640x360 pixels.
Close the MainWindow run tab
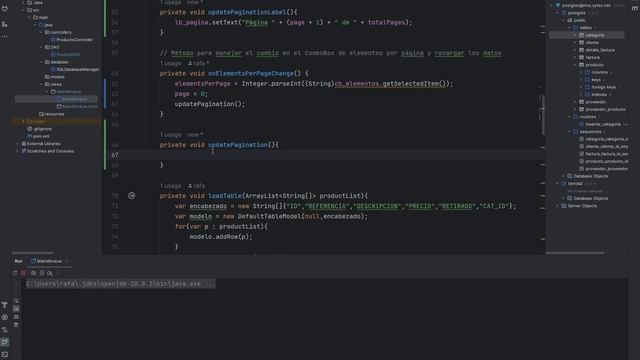click(67, 261)
